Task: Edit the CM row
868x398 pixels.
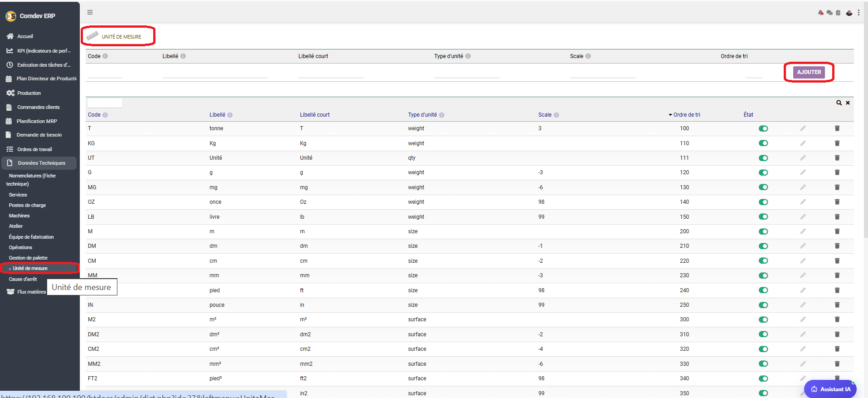Action: (x=803, y=261)
